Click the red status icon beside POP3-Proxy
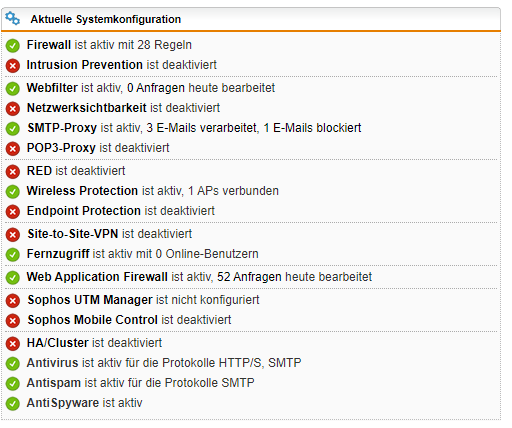512x428 pixels. pos(13,149)
